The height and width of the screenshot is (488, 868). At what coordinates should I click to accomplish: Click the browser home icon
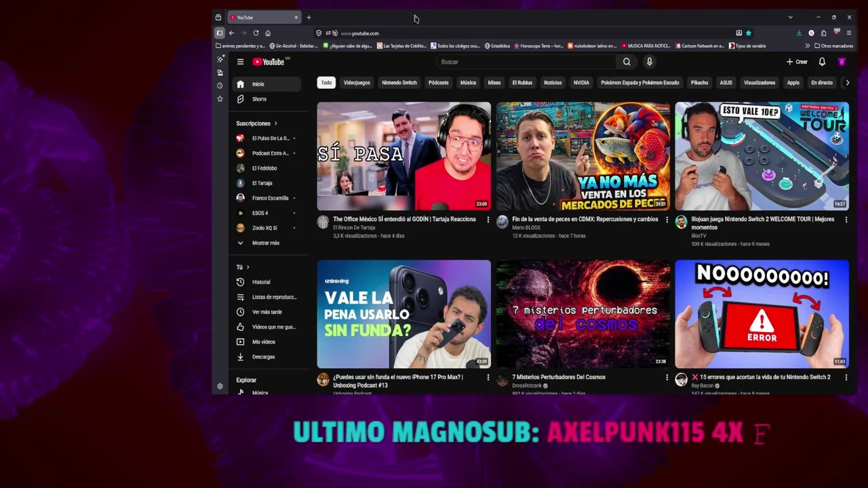coord(268,33)
